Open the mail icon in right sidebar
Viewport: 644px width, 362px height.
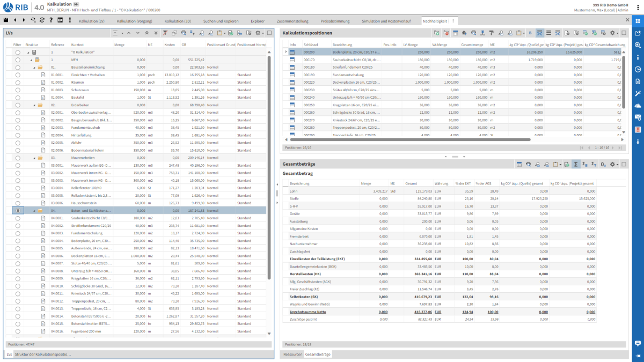[638, 117]
